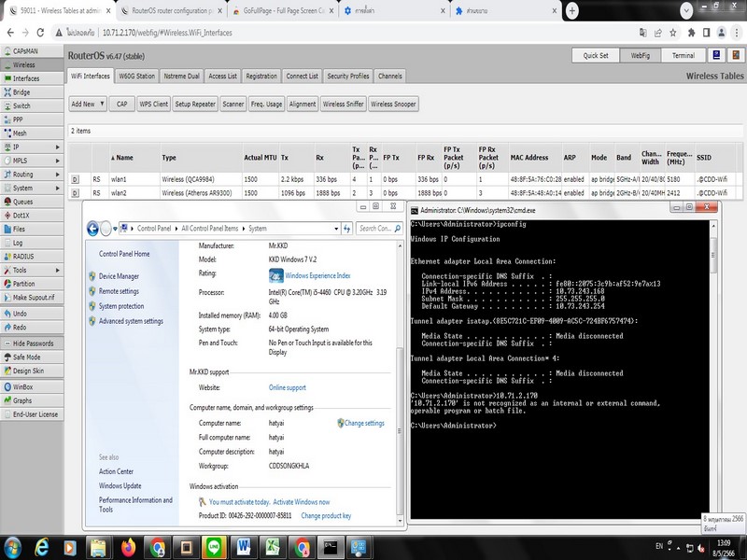Toggle Safe Mode in sidebar
The width and height of the screenshot is (747, 560).
pyautogui.click(x=32, y=357)
